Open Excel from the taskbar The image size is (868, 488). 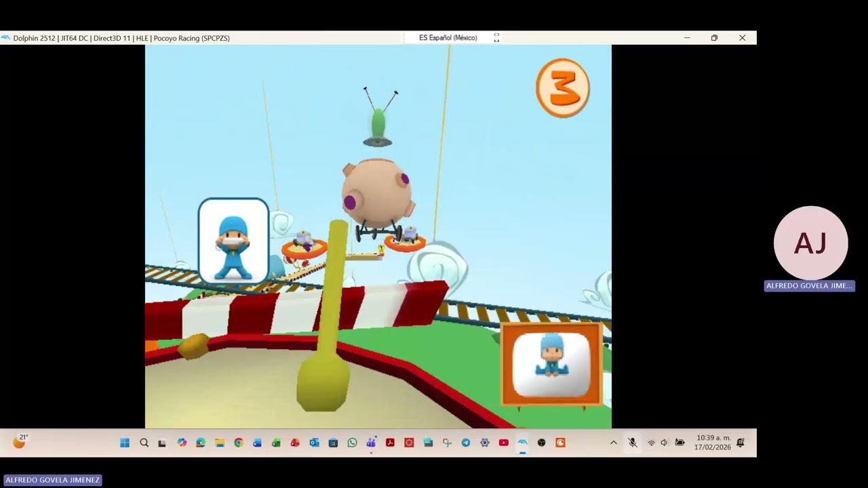point(276,443)
